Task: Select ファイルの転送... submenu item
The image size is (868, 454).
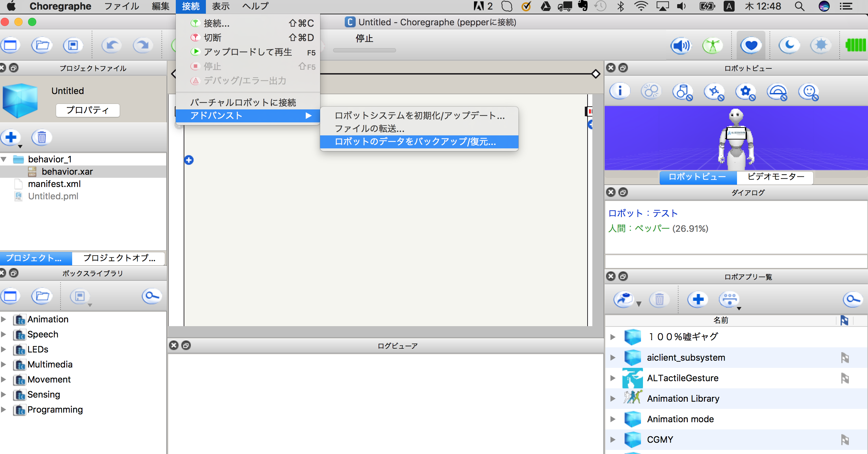Action: tap(419, 129)
